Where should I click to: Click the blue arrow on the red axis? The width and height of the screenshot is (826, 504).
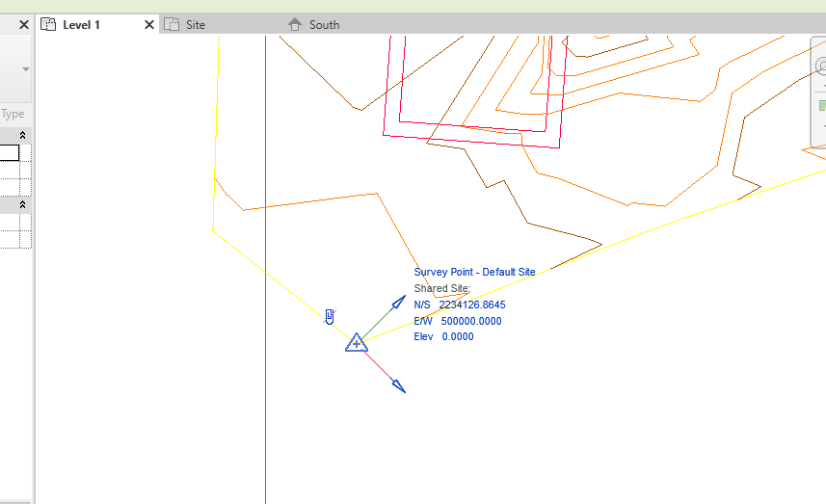coord(399,386)
